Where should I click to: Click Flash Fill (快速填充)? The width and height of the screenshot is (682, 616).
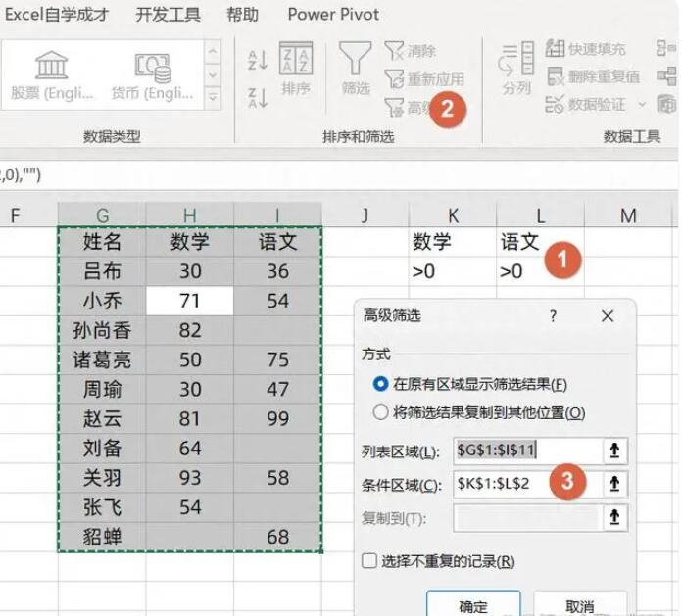[587, 49]
